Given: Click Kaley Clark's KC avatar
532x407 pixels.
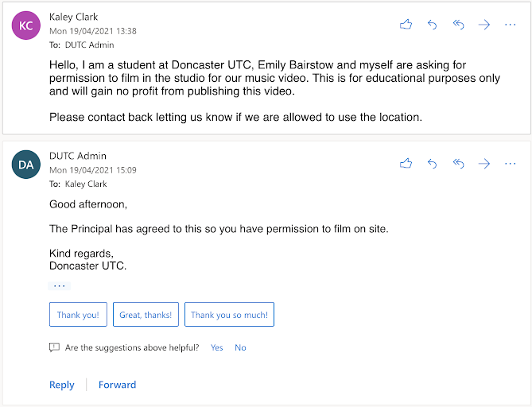Looking at the screenshot, I should click(26, 25).
